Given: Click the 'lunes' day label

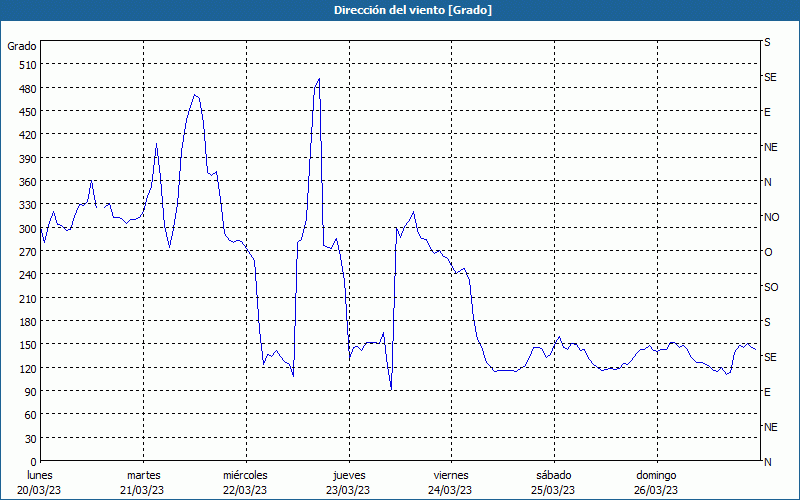Looking at the screenshot, I should click(x=40, y=476).
